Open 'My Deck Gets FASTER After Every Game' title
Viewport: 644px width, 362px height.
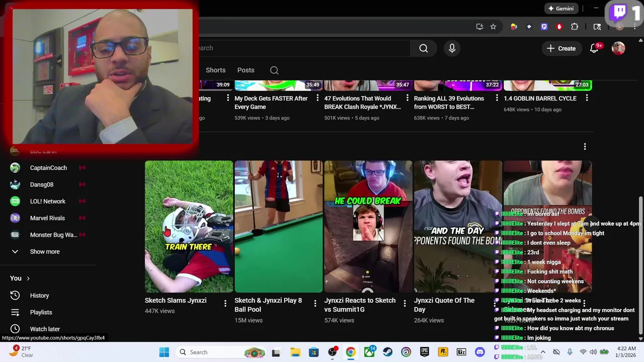point(271,103)
